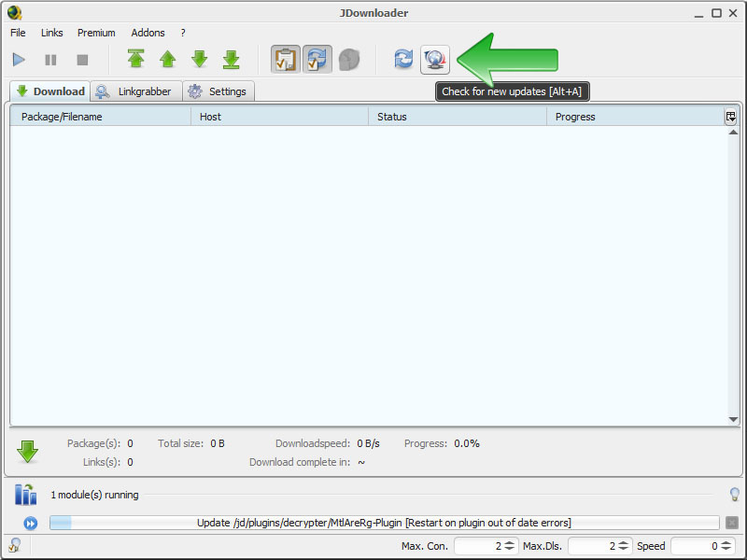
Task: Minimize the JDownloader window
Action: click(698, 14)
